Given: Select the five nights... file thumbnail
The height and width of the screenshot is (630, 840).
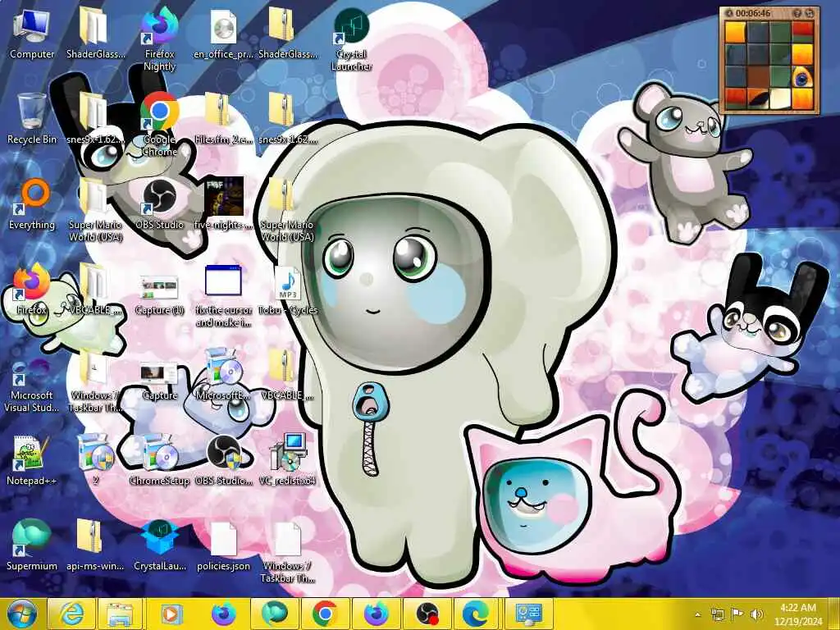Looking at the screenshot, I should click(223, 204).
